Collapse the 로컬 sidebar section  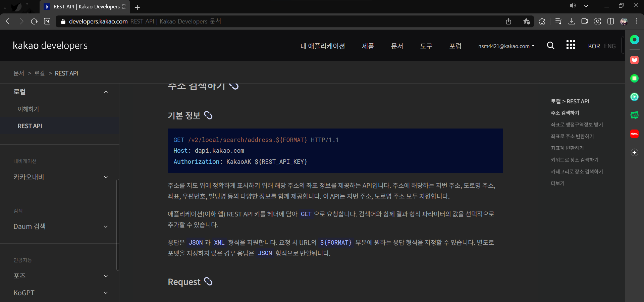106,92
